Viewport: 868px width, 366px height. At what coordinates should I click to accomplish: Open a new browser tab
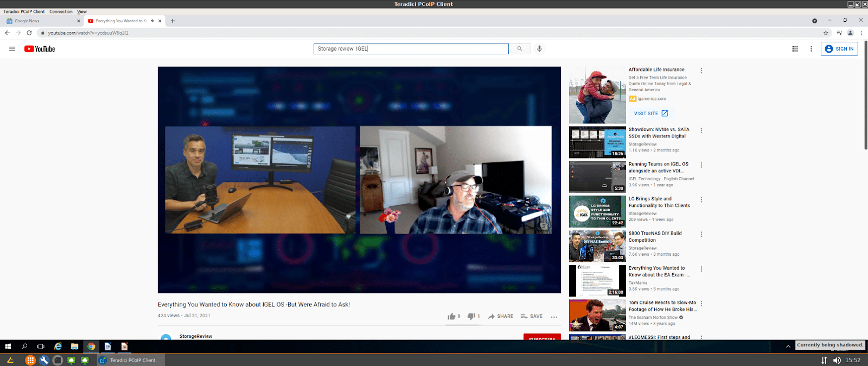(173, 21)
